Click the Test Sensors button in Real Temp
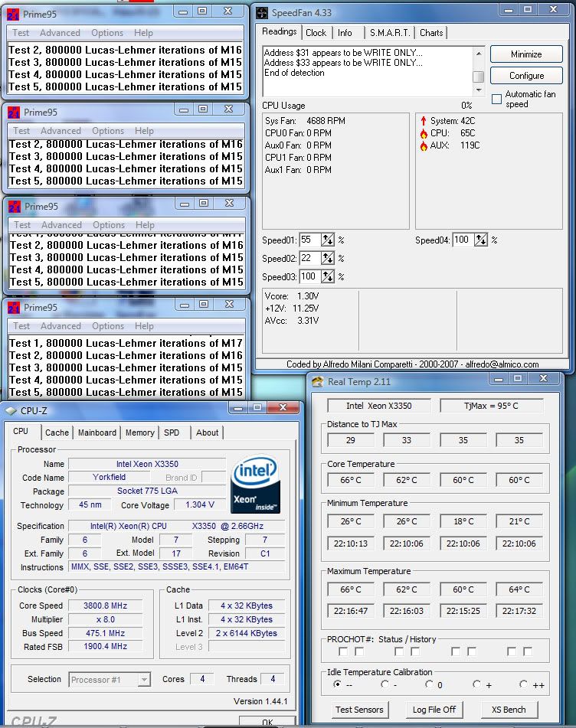 (359, 710)
